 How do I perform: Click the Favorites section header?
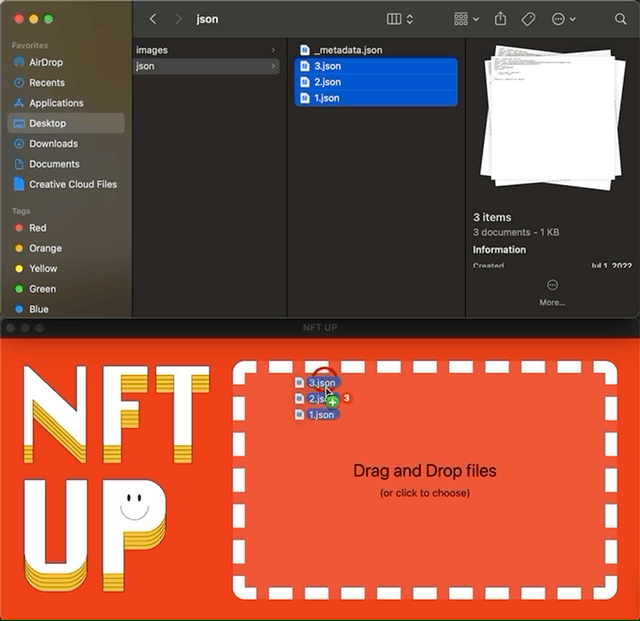pos(30,45)
